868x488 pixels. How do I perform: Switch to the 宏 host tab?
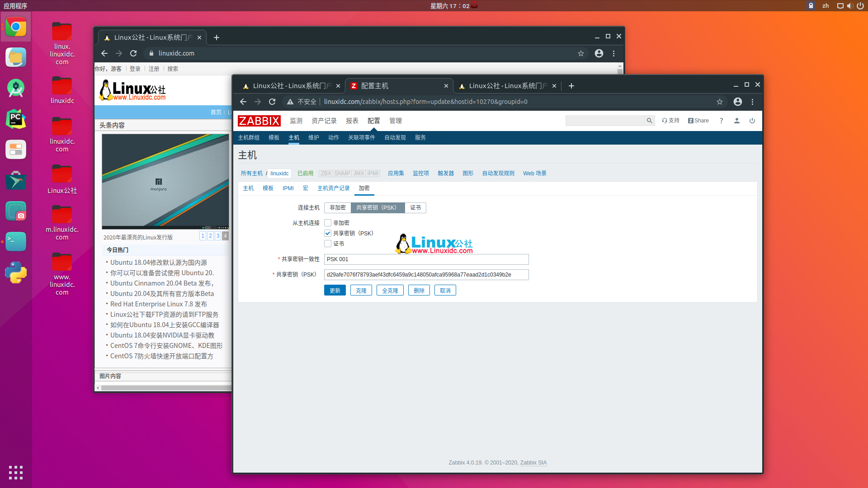[x=306, y=188]
